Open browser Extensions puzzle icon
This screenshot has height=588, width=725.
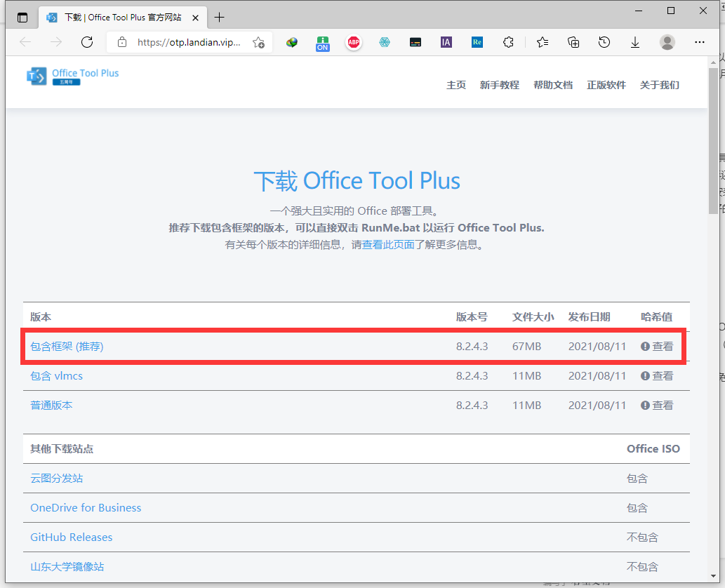click(x=508, y=42)
